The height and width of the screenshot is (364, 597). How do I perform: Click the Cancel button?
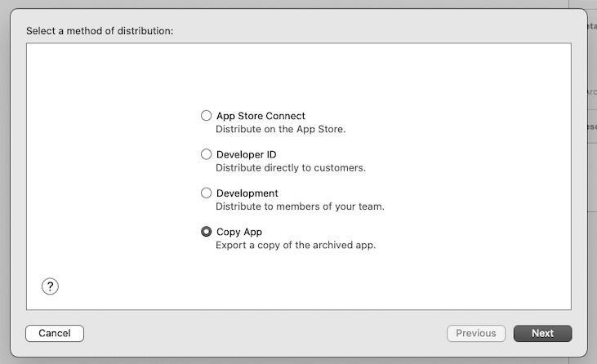click(55, 333)
